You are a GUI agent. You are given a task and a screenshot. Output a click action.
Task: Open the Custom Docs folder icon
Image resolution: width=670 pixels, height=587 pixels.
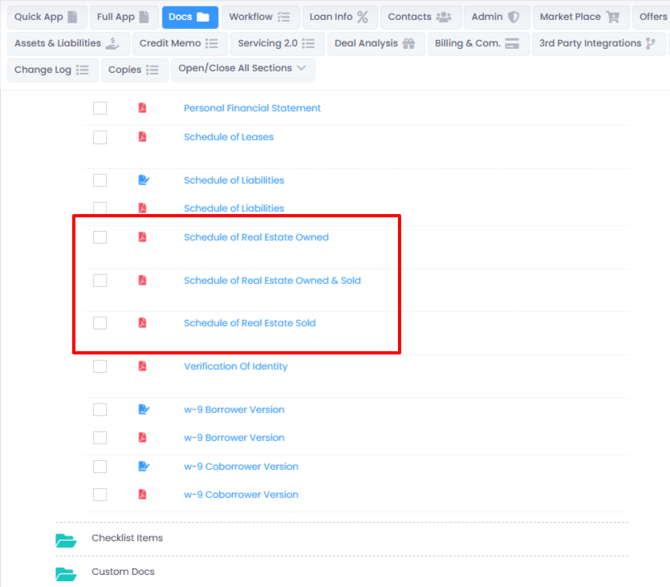[66, 573]
